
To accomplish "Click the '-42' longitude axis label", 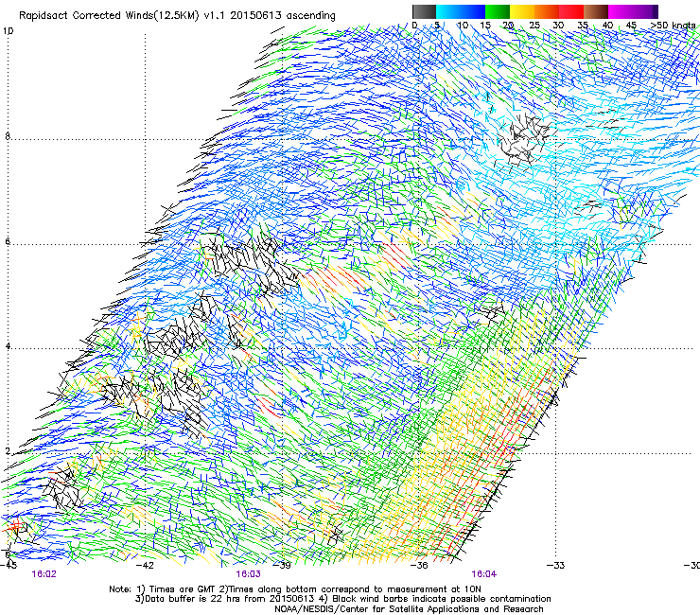I will pos(145,566).
